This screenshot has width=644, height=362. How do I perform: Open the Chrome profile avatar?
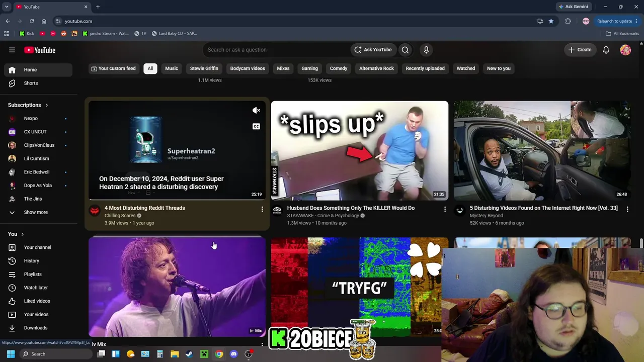586,21
